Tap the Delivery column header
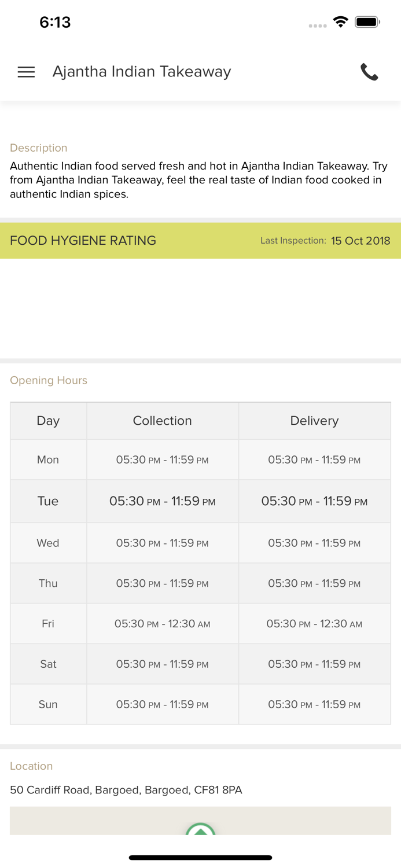The height and width of the screenshot is (868, 401). tap(314, 421)
